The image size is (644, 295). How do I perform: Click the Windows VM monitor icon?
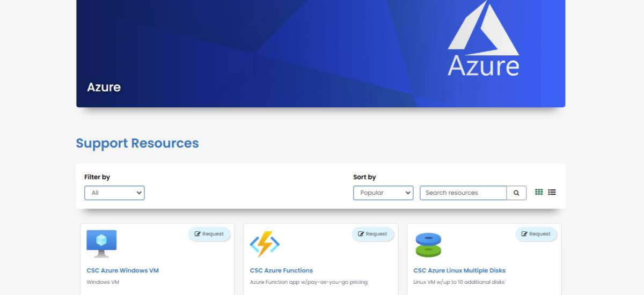101,244
